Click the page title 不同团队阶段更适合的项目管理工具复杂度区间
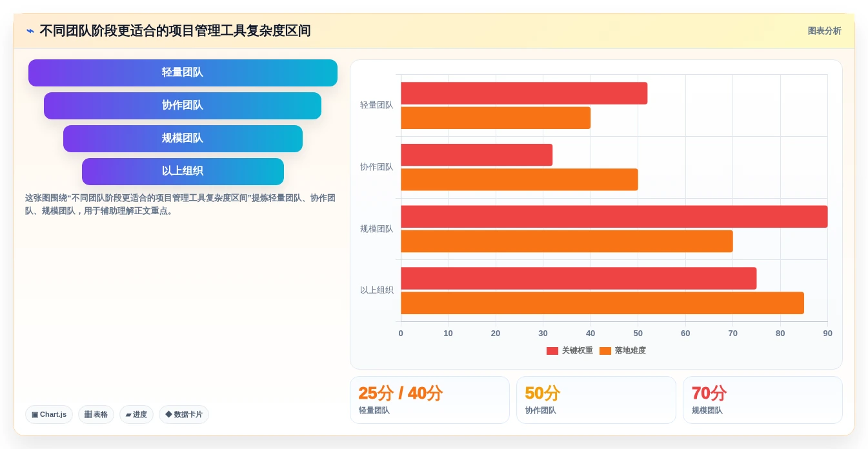Screen dimensions: 868x449 (175, 31)
